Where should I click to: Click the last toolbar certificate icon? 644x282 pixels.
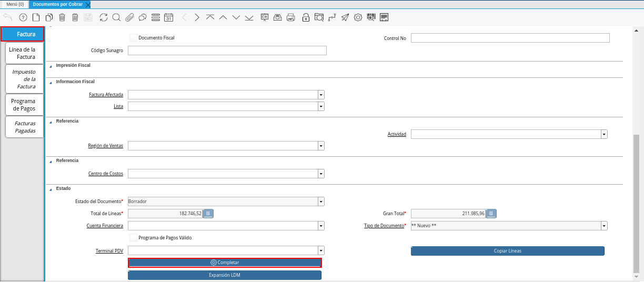pyautogui.click(x=385, y=17)
